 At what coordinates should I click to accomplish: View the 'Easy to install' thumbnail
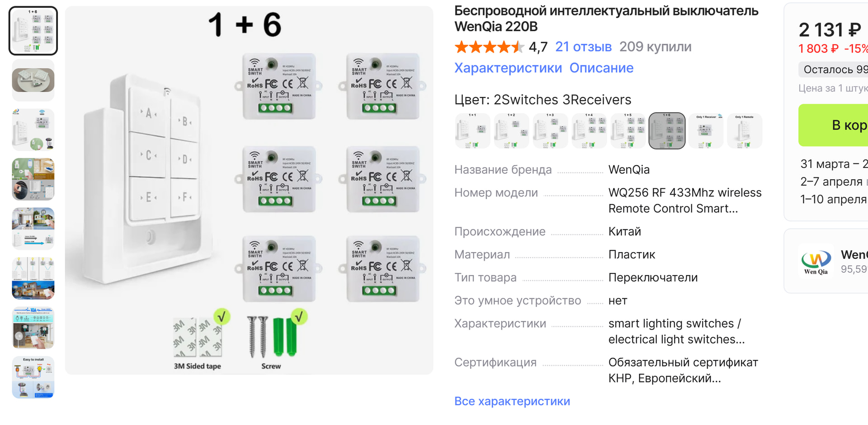33,377
